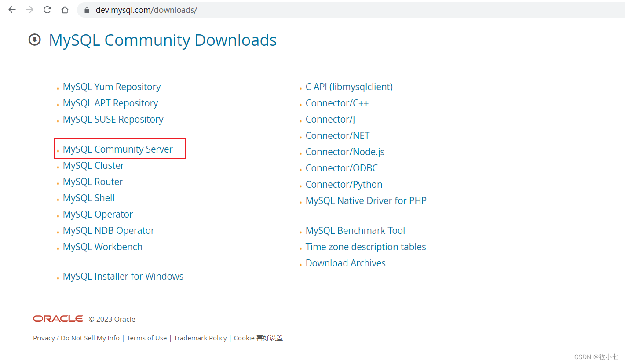Open MySQL Yum Repository link

112,87
